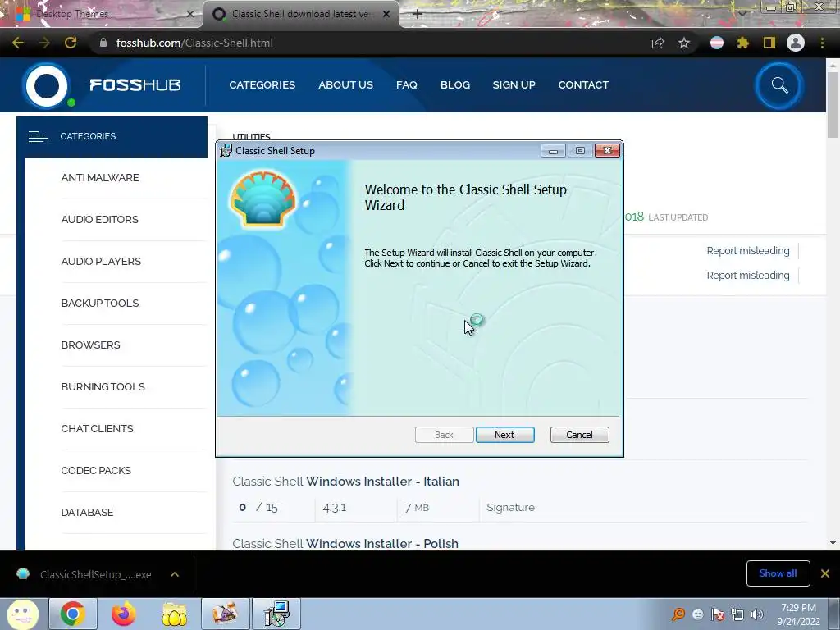The width and height of the screenshot is (840, 630).
Task: Close the Classic Shell download tab
Action: pyautogui.click(x=386, y=14)
